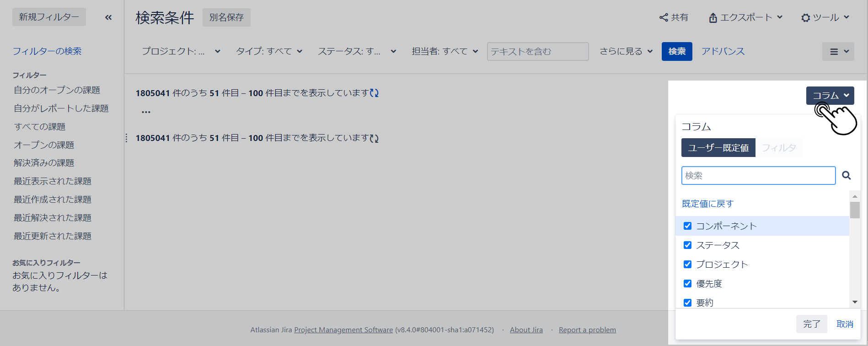Click the テキストを含む text search field
The height and width of the screenshot is (346, 868).
pos(537,52)
